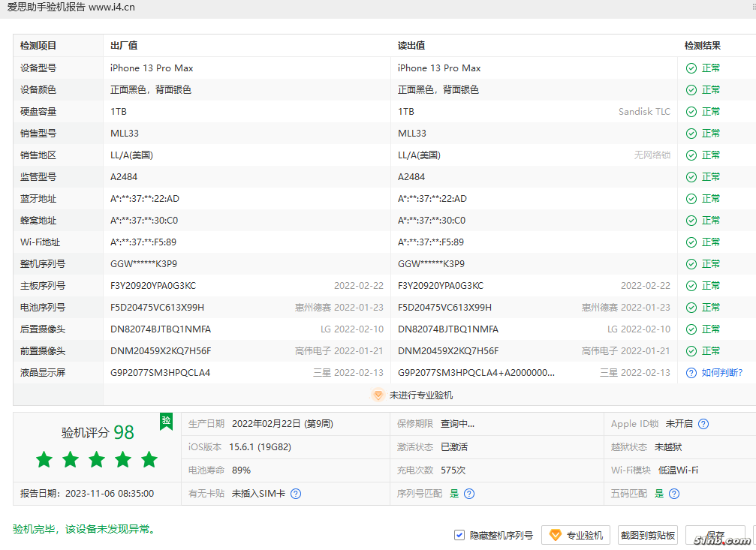Click 截图到剪贴板 button
The height and width of the screenshot is (550, 756).
pos(647,535)
